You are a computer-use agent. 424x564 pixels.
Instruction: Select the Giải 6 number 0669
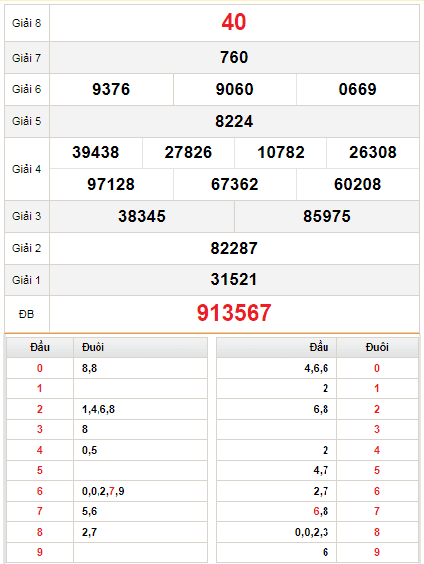pos(357,89)
